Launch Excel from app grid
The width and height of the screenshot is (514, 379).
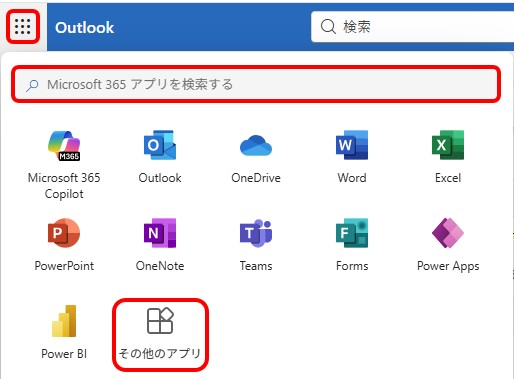(448, 145)
